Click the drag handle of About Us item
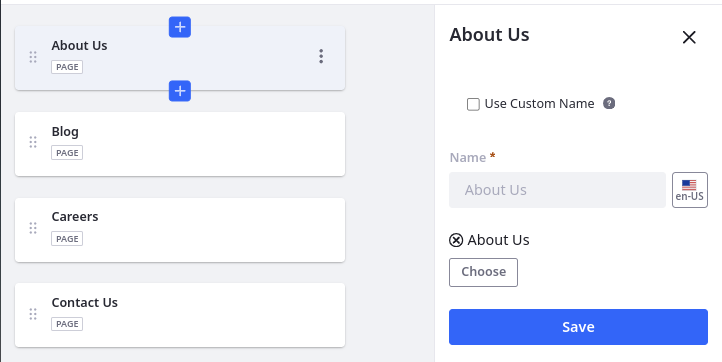 pyautogui.click(x=33, y=57)
